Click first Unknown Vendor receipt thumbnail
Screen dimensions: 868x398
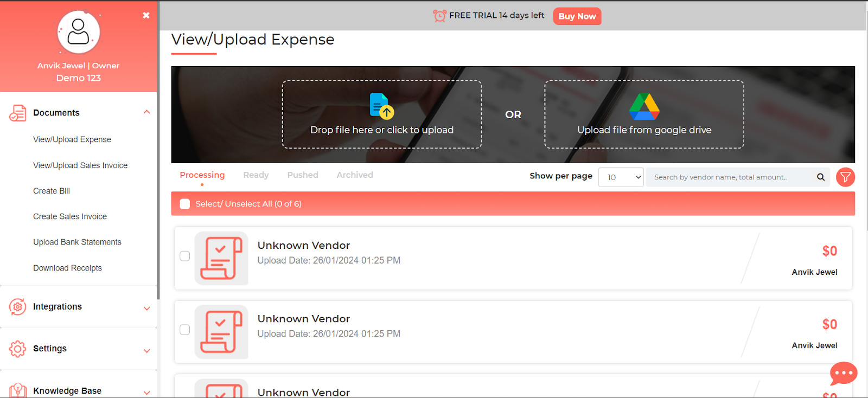pyautogui.click(x=221, y=258)
